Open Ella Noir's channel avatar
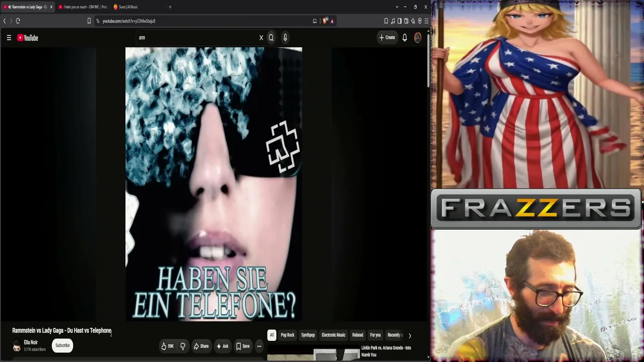Viewport: 644px width, 362px height. pyautogui.click(x=17, y=346)
